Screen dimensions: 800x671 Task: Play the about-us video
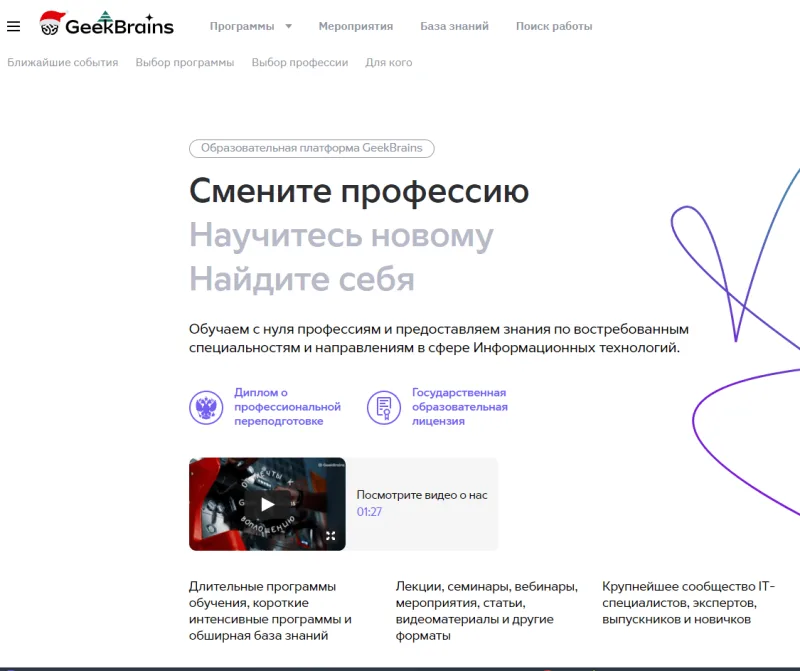click(x=267, y=504)
